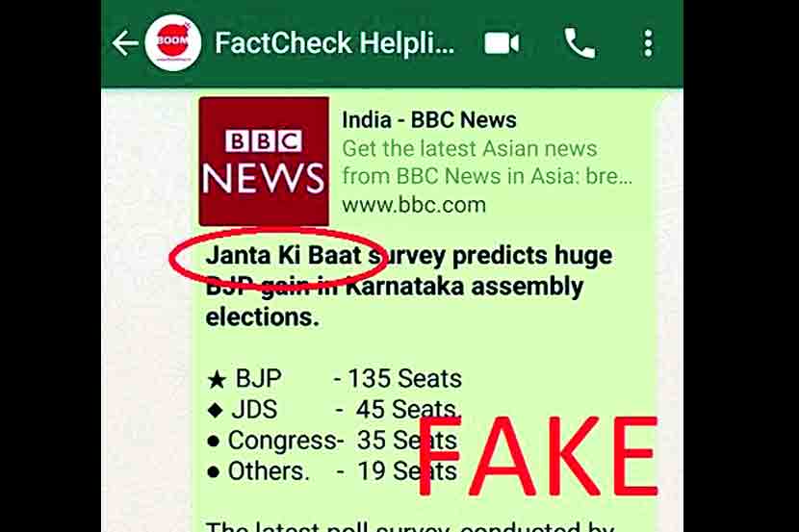
Task: Select the 'Janta Ki Baat' circled text
Action: [x=283, y=255]
